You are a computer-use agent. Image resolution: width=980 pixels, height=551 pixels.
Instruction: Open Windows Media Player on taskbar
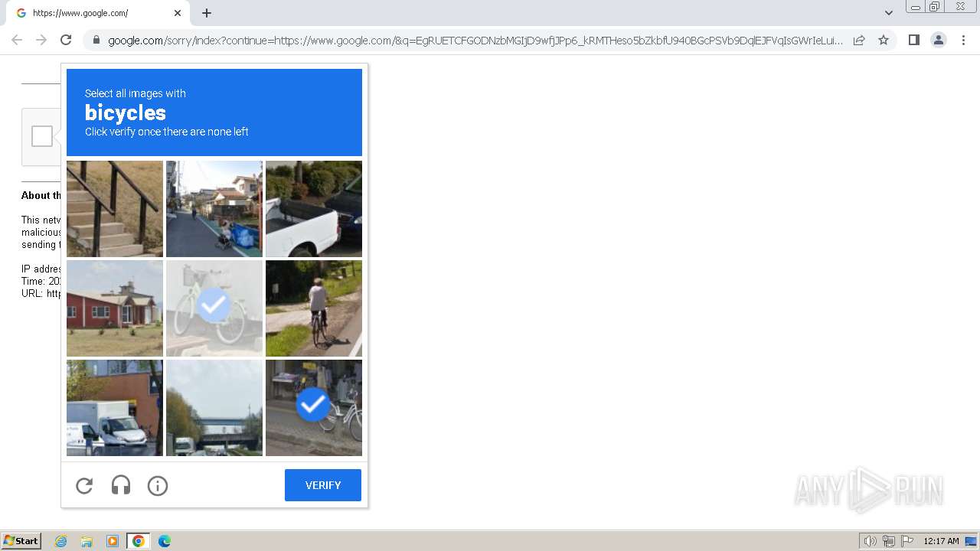tap(113, 541)
